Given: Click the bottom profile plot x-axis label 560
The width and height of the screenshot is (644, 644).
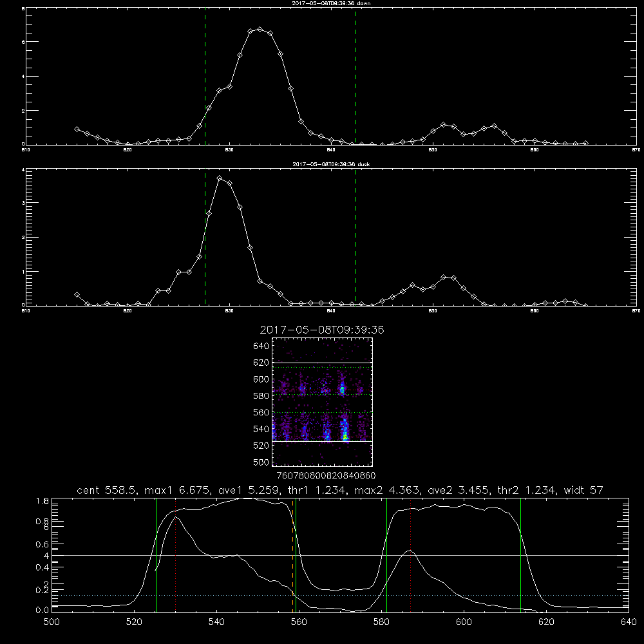Looking at the screenshot, I should pyautogui.click(x=299, y=622).
